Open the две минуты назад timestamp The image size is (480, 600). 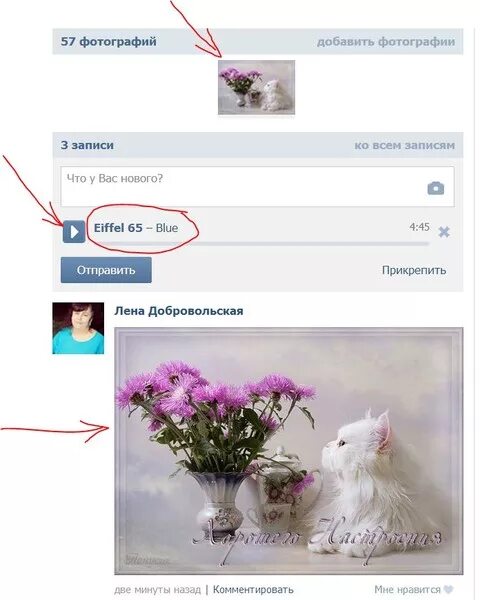[x=157, y=589]
